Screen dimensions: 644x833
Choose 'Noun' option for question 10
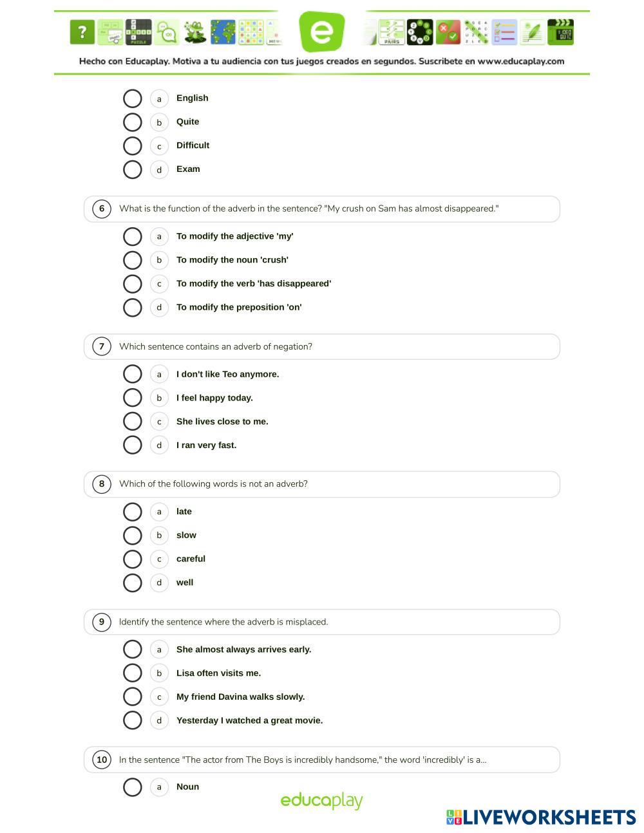point(132,787)
